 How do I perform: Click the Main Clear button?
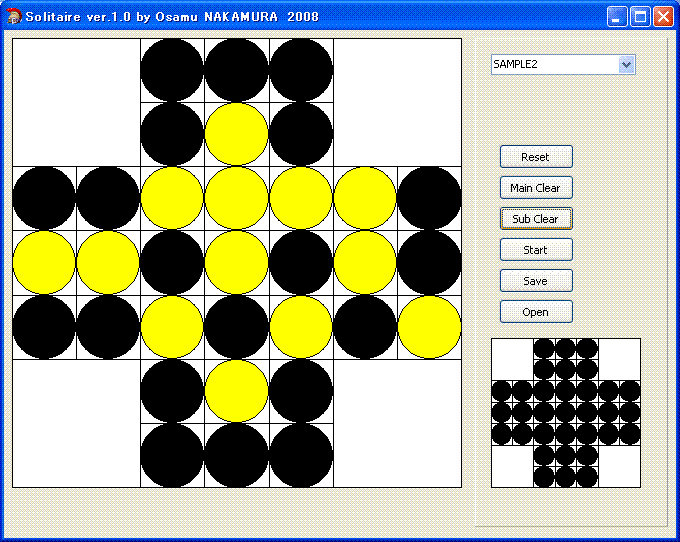(536, 188)
